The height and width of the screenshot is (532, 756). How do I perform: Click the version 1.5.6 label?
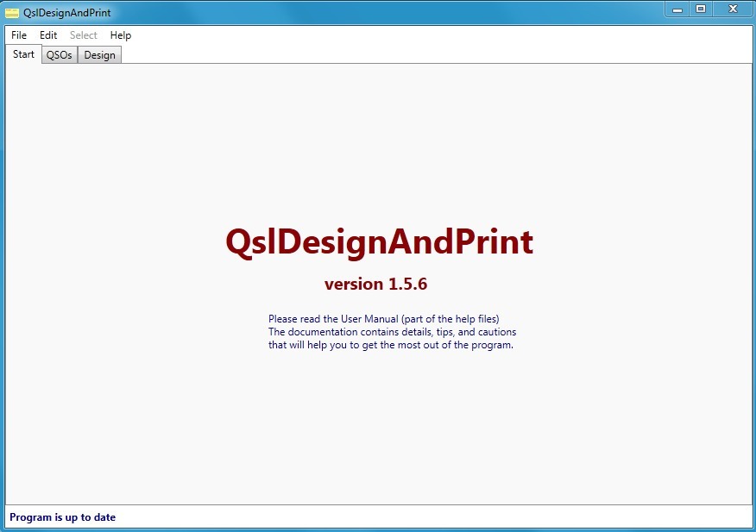[x=375, y=284]
